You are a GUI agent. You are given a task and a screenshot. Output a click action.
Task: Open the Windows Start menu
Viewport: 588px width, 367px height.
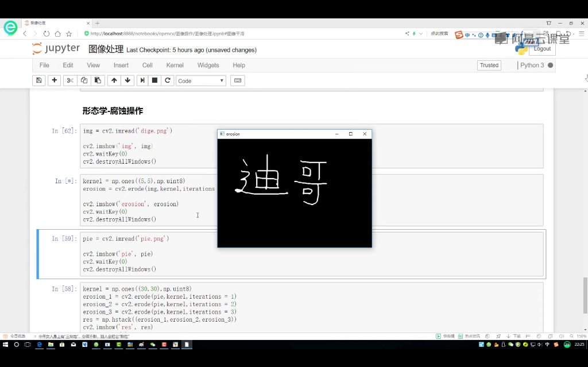(5, 344)
